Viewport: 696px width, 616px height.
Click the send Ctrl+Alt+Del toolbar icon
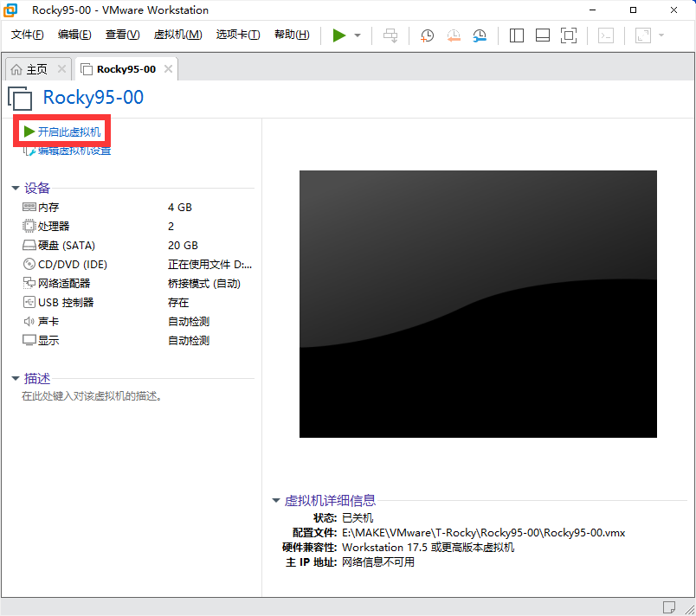tap(390, 35)
